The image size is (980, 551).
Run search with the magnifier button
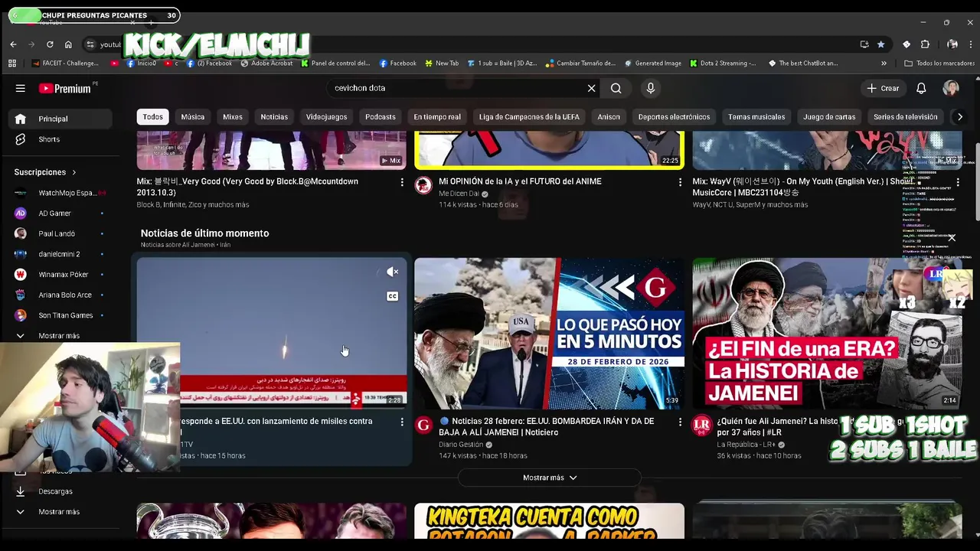(616, 89)
